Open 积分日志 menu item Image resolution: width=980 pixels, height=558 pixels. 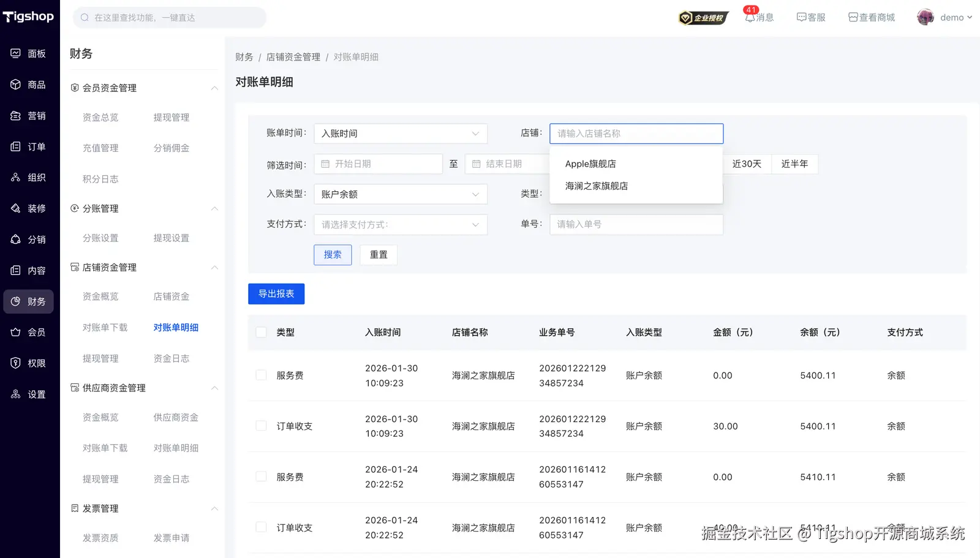pyautogui.click(x=100, y=179)
